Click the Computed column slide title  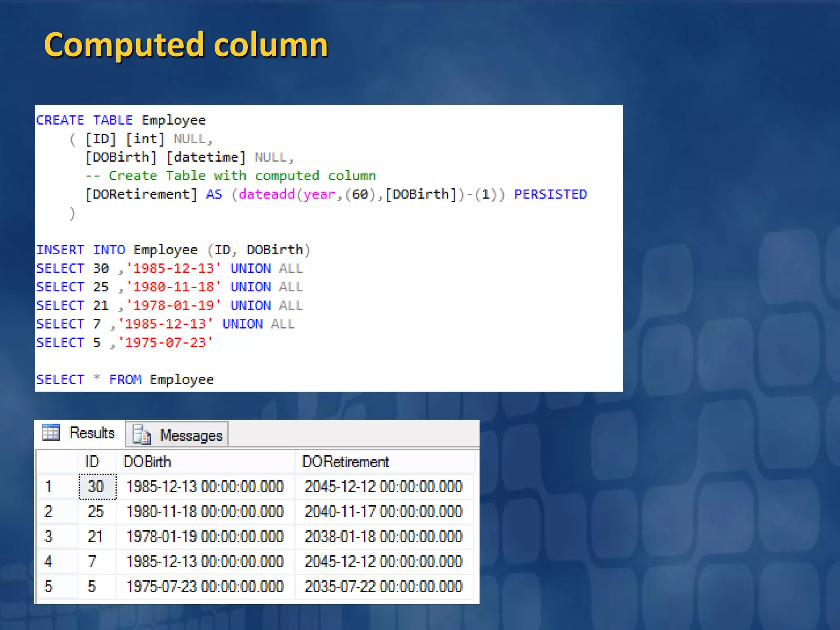[x=186, y=45]
